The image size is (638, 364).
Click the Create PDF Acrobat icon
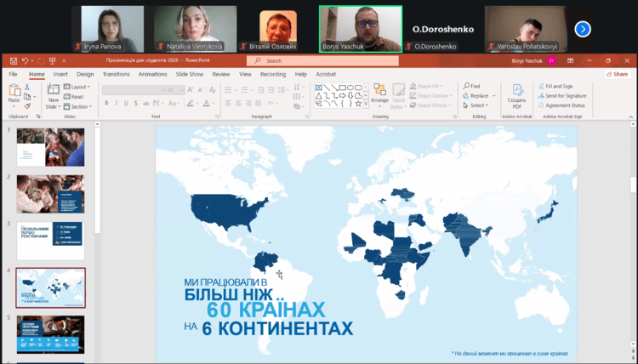pyautogui.click(x=516, y=93)
